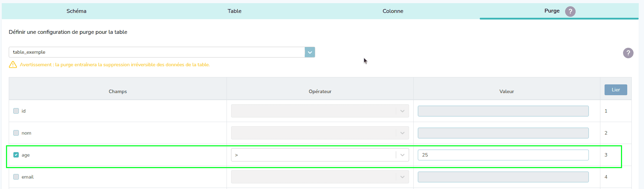
Task: Open the operator dropdown in the id row
Action: pos(402,111)
